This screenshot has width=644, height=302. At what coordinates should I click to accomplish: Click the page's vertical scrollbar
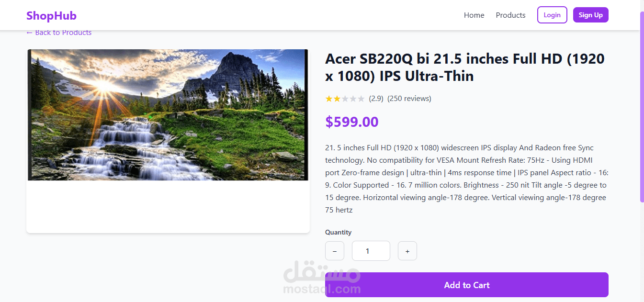(x=642, y=105)
